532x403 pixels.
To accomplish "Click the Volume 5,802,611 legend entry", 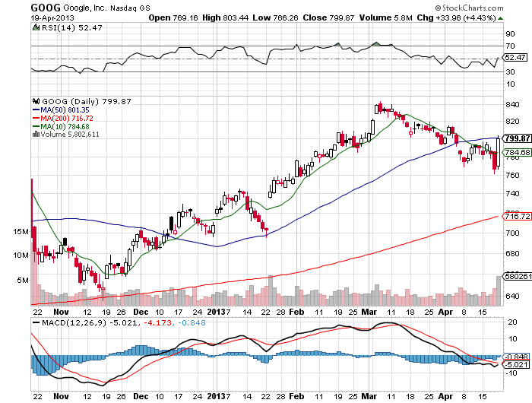I will point(70,135).
